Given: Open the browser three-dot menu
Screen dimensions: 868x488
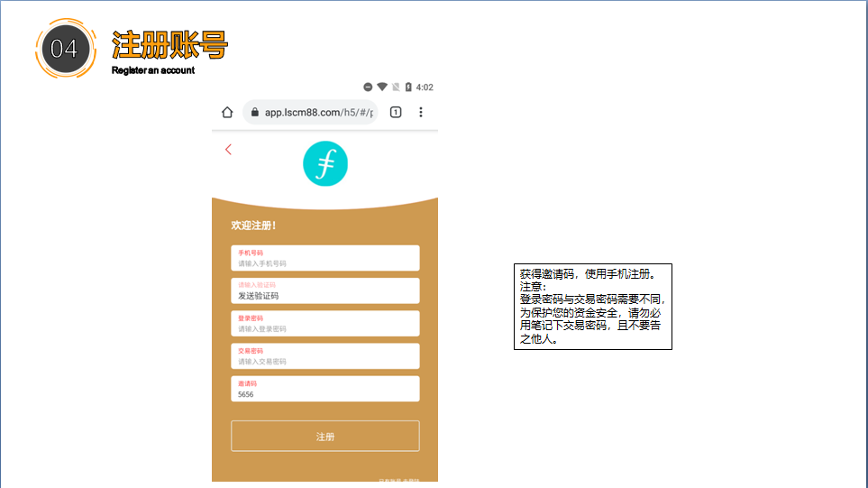Looking at the screenshot, I should (421, 113).
